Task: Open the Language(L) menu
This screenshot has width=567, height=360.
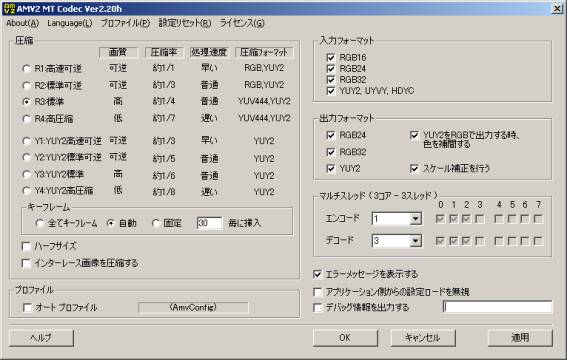Action: click(69, 23)
